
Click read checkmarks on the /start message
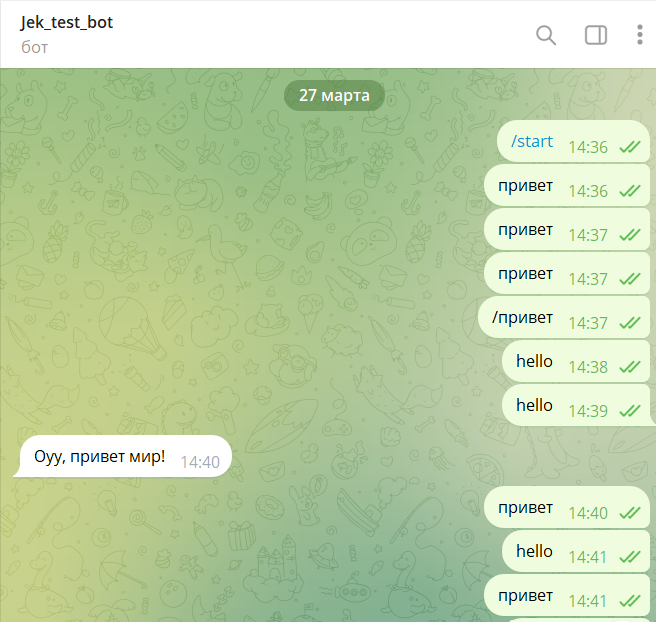click(x=630, y=147)
